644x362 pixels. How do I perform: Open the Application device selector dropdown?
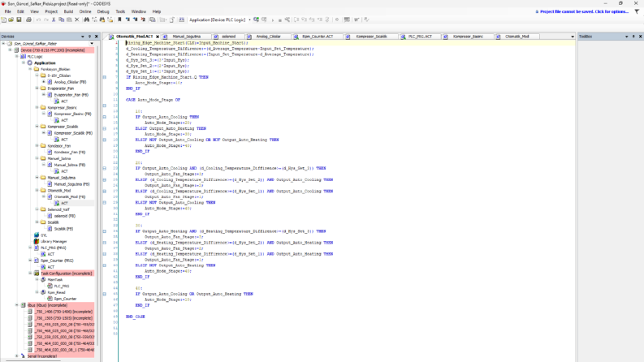[x=249, y=19]
